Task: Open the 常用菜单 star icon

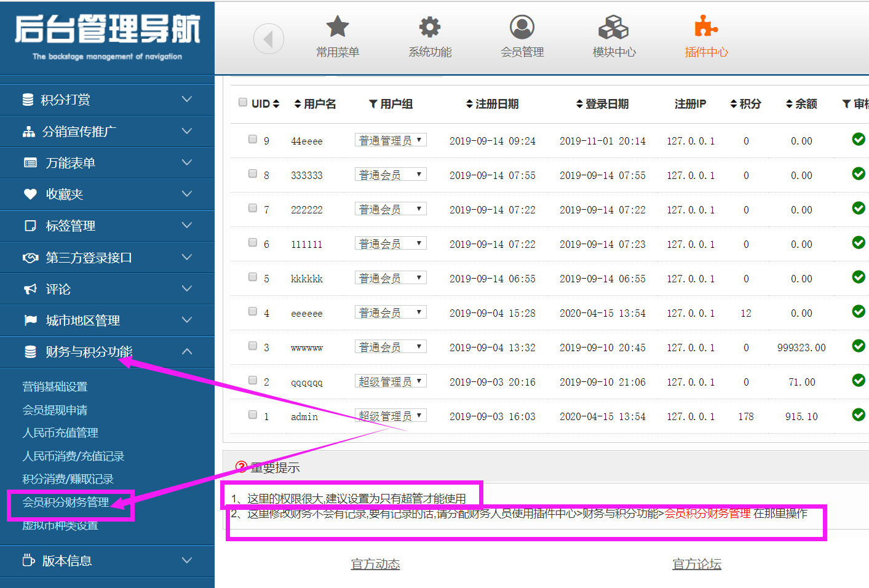Action: [337, 27]
